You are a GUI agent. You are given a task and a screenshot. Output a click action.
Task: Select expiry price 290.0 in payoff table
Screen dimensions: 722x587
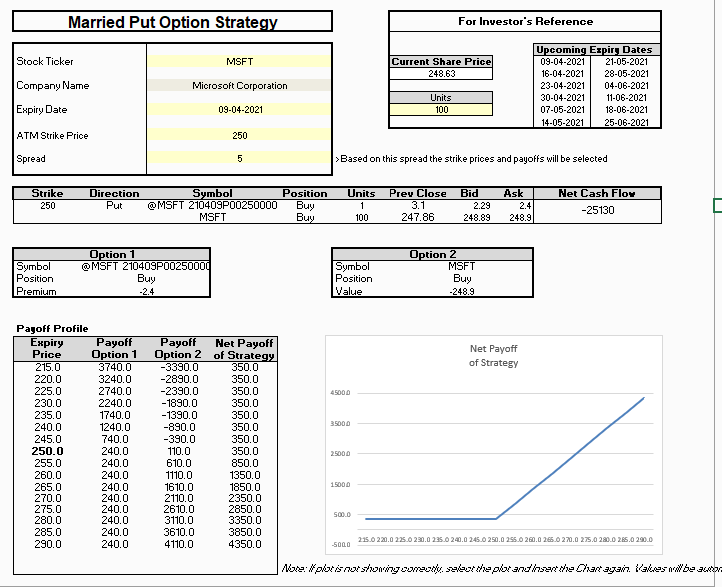click(47, 544)
